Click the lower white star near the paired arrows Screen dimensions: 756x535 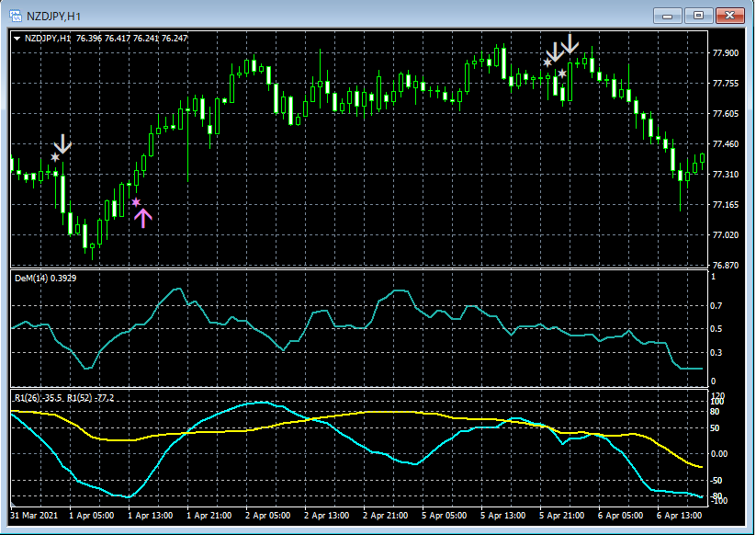[562, 74]
